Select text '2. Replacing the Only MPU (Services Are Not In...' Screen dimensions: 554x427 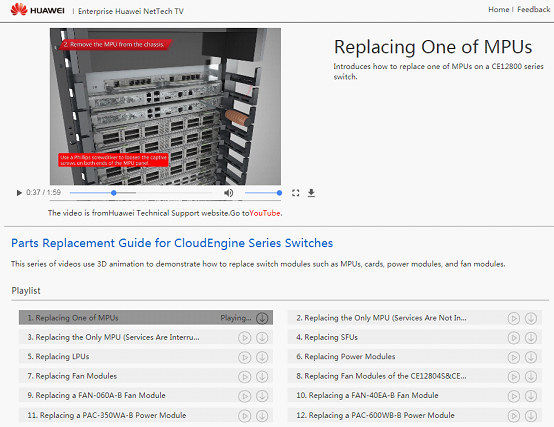[x=381, y=318]
